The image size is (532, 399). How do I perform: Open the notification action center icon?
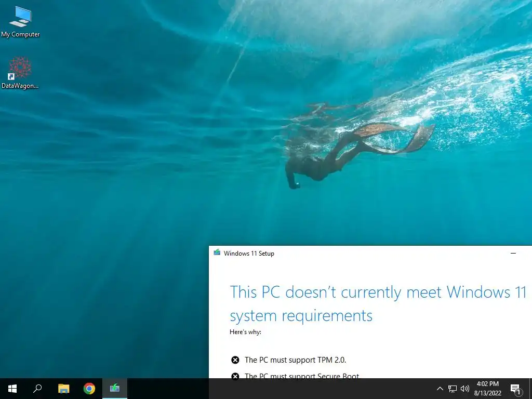click(515, 389)
